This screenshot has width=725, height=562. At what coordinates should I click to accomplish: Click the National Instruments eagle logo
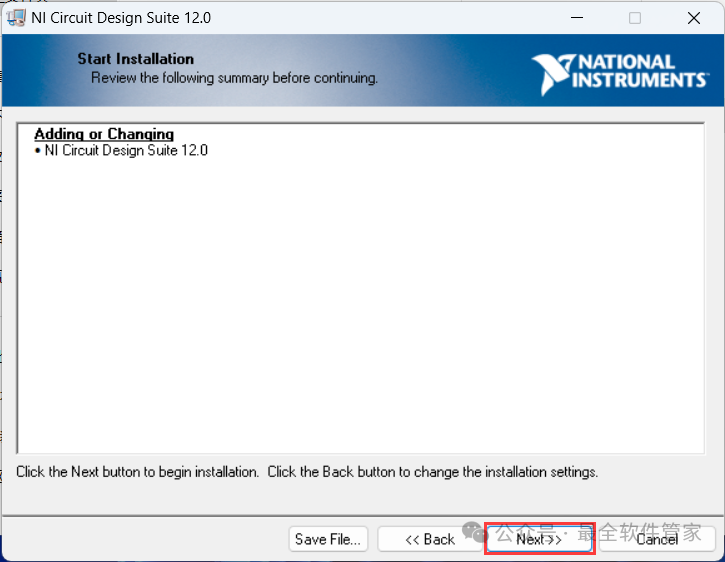[550, 75]
